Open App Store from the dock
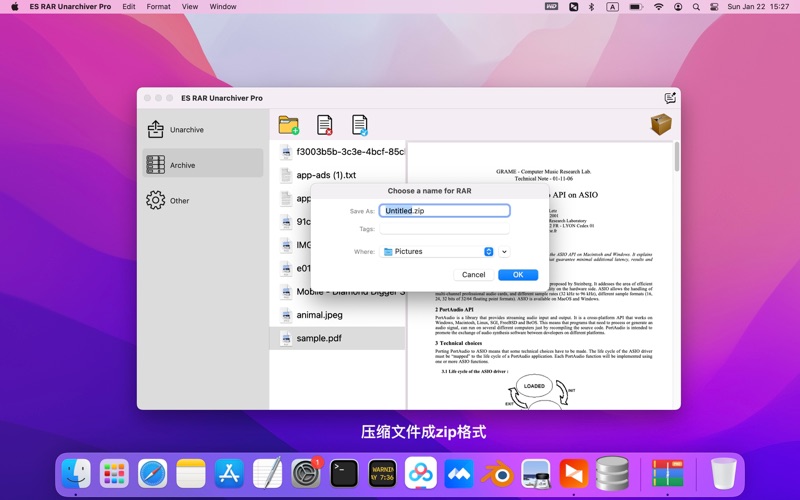Screen dimensions: 800x500 tap(229, 473)
